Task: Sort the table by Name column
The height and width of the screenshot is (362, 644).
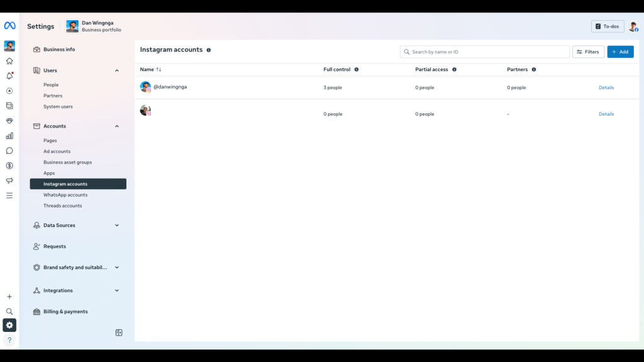Action: [x=158, y=70]
